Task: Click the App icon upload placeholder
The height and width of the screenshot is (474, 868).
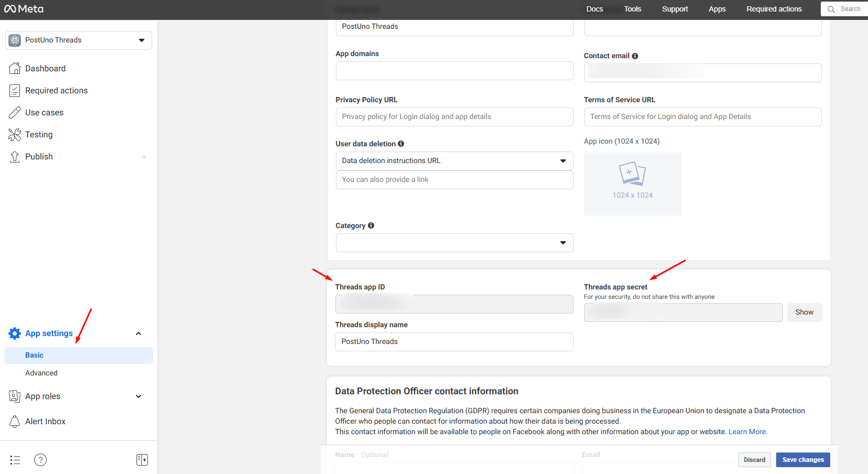Action: click(x=632, y=184)
